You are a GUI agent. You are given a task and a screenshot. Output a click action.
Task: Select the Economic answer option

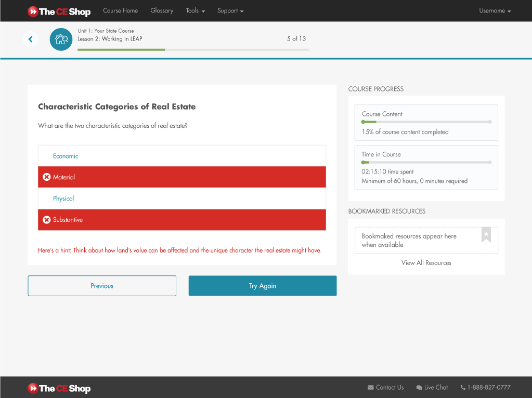pyautogui.click(x=182, y=156)
